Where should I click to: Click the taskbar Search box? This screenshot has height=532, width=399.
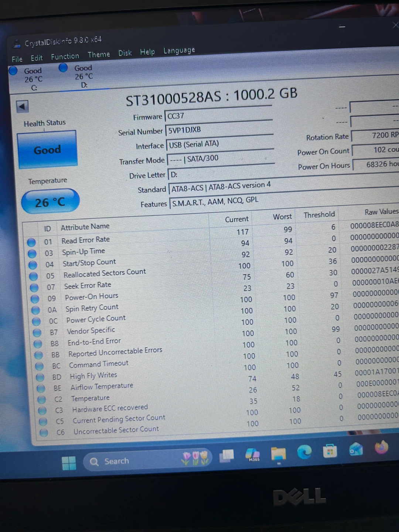tap(148, 460)
